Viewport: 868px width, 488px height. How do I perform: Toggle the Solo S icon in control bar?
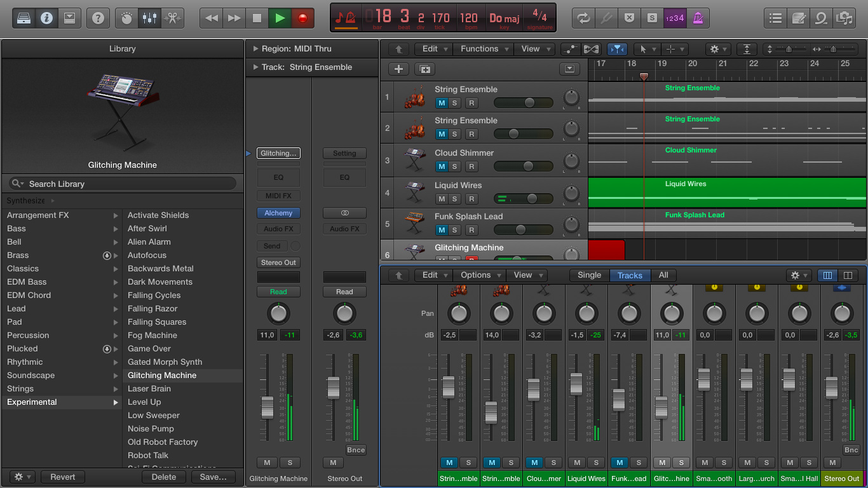(x=652, y=18)
